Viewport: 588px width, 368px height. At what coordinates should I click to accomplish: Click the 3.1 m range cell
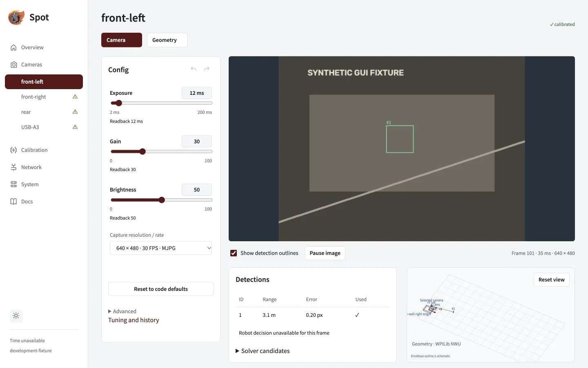(269, 315)
